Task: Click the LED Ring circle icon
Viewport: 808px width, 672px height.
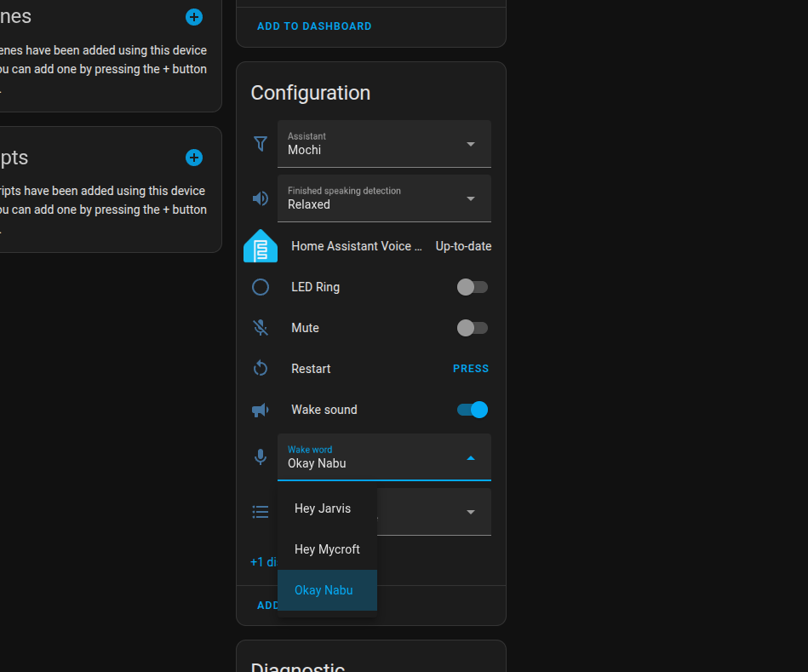Action: click(261, 287)
